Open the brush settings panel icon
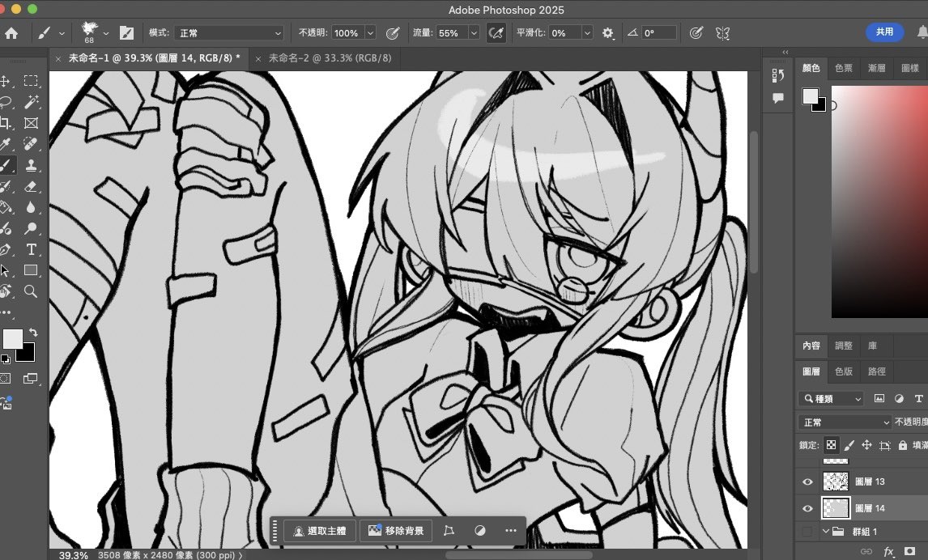 126,33
